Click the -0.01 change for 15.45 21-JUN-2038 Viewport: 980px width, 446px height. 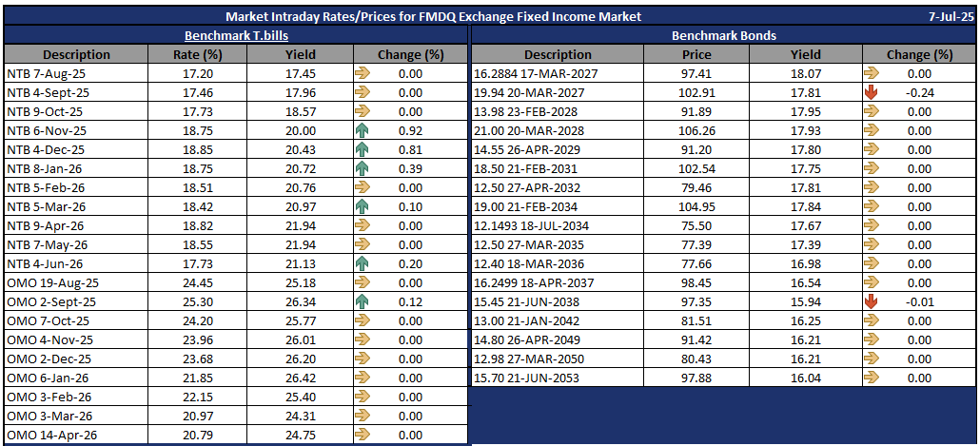[x=921, y=301]
